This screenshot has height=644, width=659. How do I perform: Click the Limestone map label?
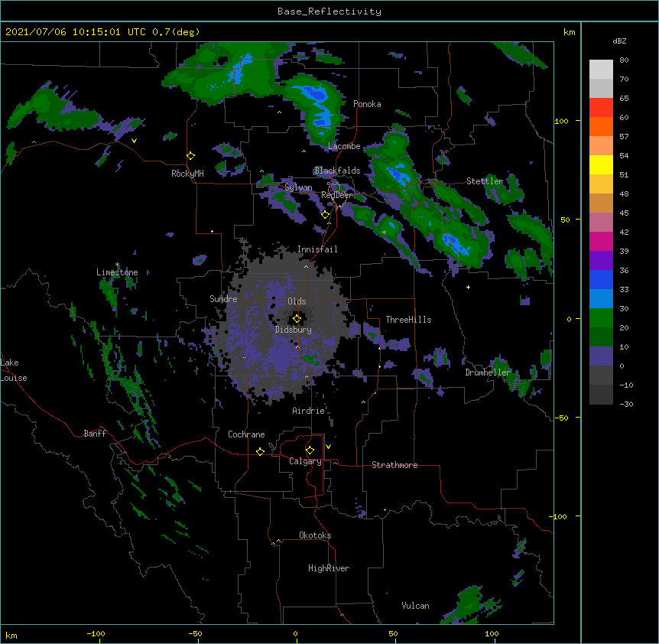pyautogui.click(x=117, y=272)
